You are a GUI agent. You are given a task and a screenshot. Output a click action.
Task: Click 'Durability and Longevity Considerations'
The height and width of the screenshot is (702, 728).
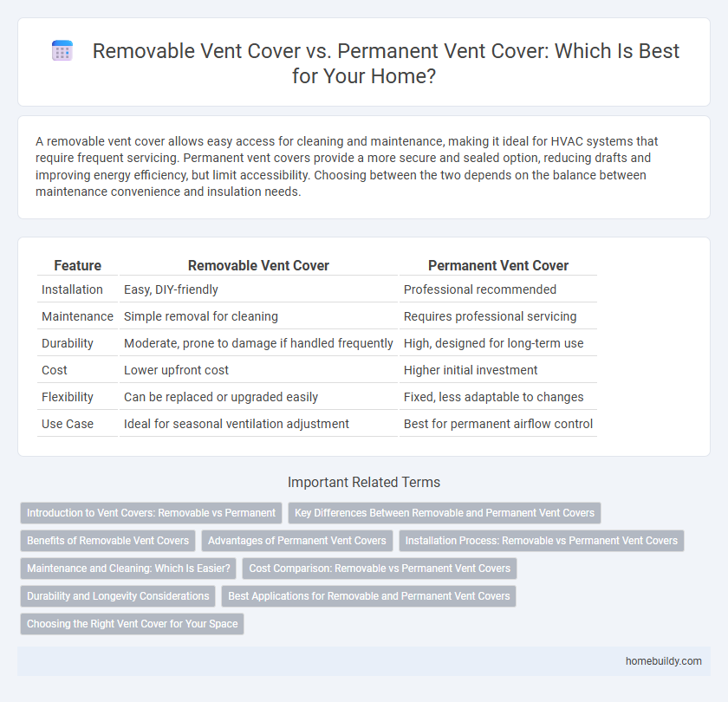tap(117, 596)
